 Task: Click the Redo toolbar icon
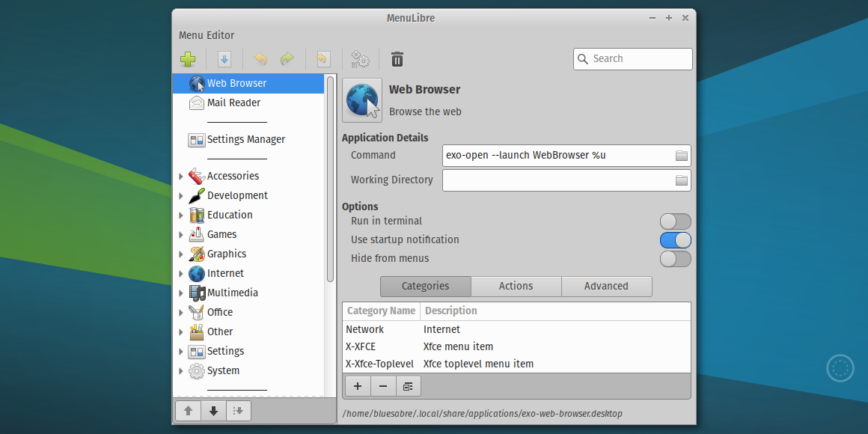(x=287, y=58)
